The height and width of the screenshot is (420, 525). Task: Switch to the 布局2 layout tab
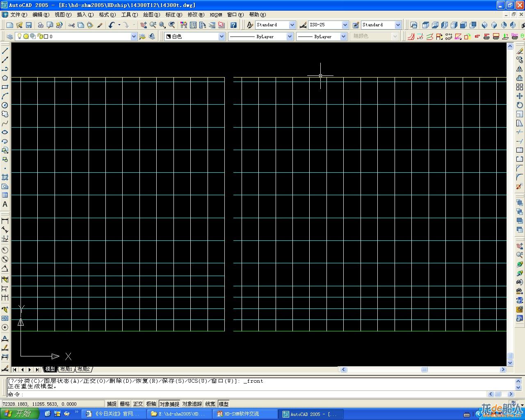pyautogui.click(x=83, y=370)
